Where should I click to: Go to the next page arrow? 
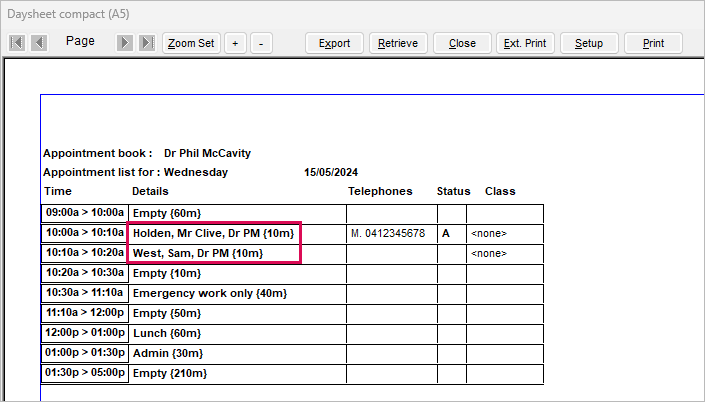coord(125,43)
